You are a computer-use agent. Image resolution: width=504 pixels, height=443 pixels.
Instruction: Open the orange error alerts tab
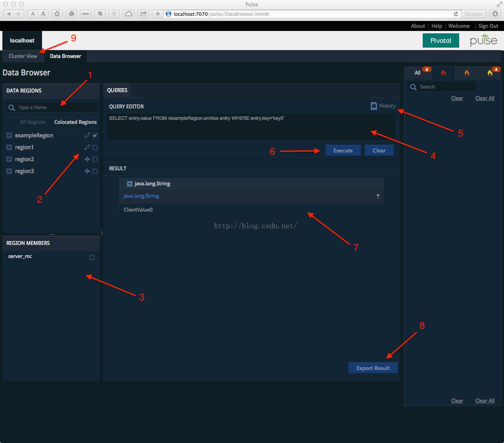pyautogui.click(x=467, y=73)
